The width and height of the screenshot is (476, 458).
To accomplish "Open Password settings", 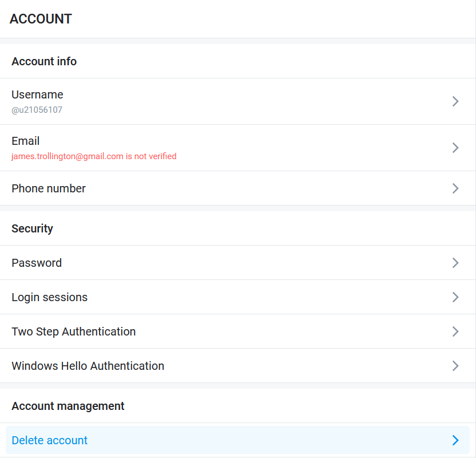I will click(x=37, y=263).
